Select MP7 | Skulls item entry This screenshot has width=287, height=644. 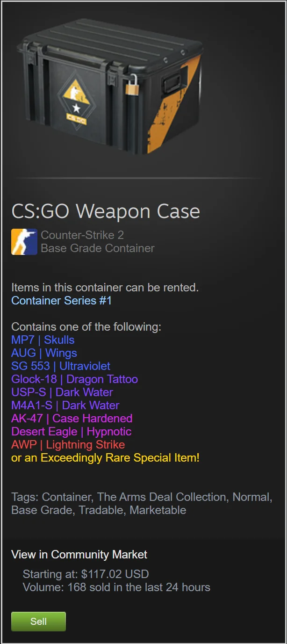(43, 340)
